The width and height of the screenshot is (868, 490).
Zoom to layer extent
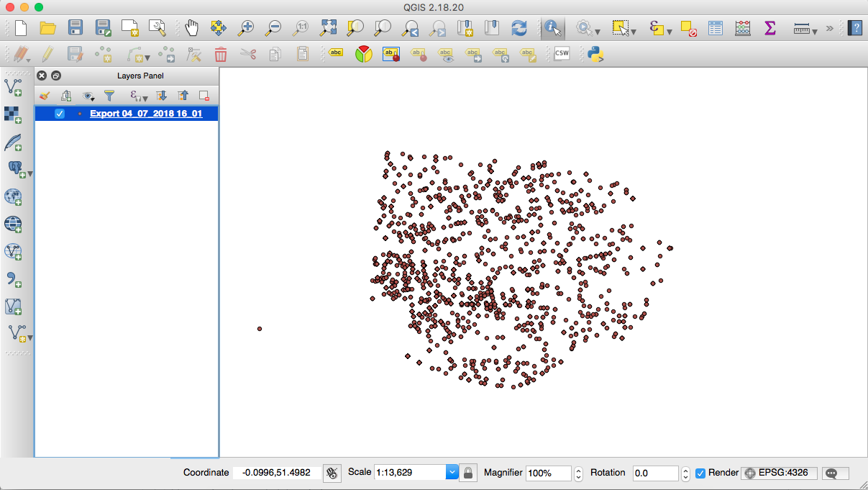click(x=383, y=28)
